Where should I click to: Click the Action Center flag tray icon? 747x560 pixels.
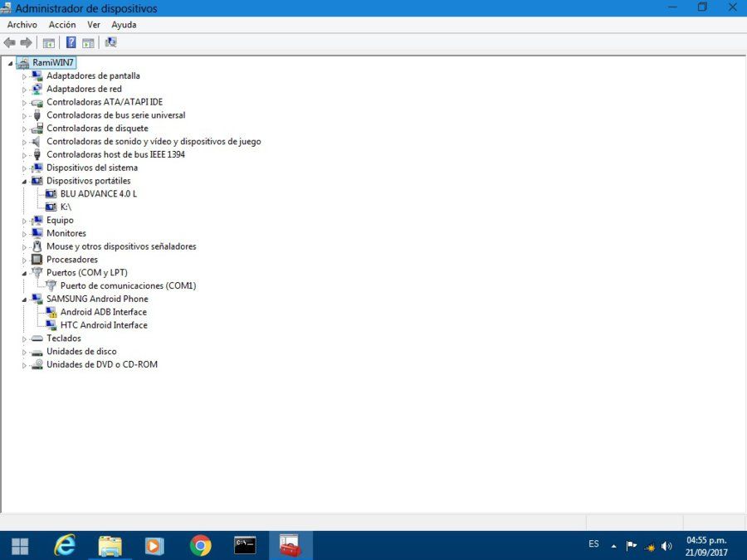pyautogui.click(x=632, y=545)
